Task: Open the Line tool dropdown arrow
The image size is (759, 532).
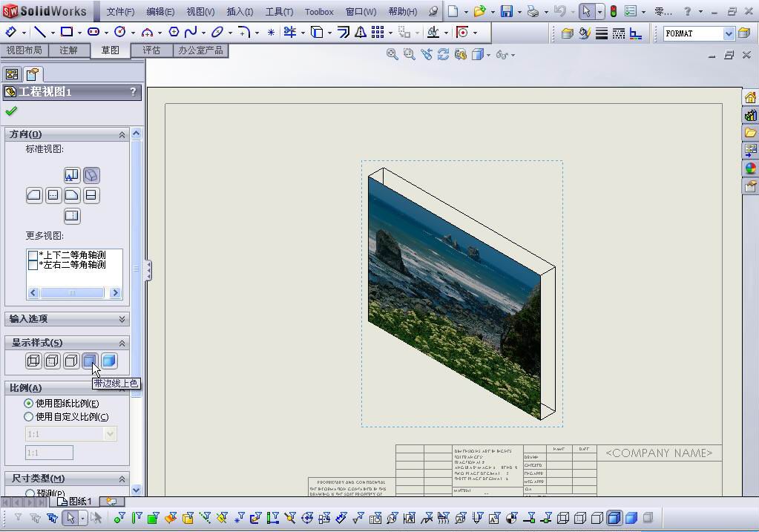Action: [52, 33]
